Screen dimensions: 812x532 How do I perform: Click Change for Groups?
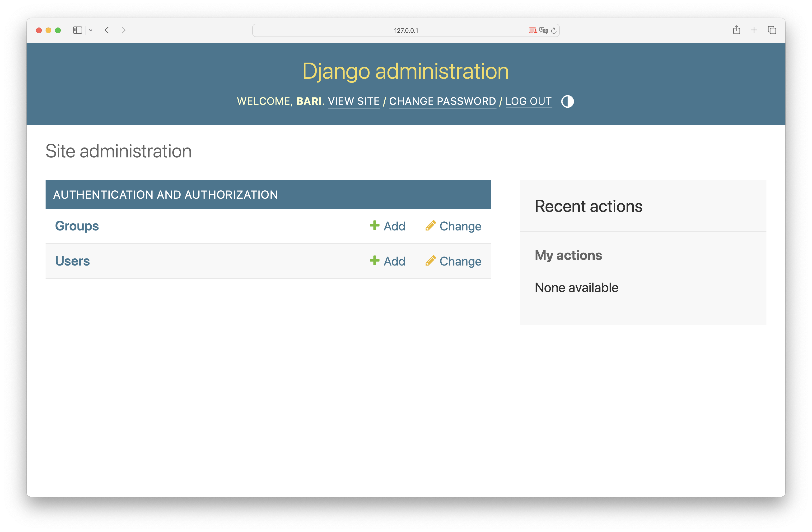coord(453,226)
